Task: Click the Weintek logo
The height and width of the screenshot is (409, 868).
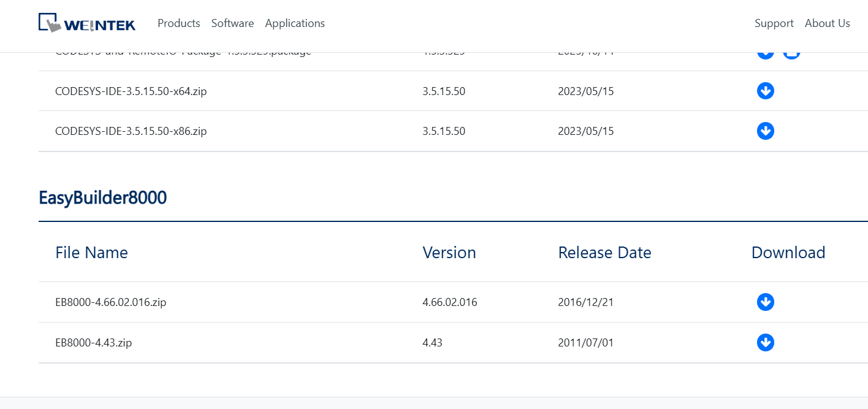Action: [87, 23]
